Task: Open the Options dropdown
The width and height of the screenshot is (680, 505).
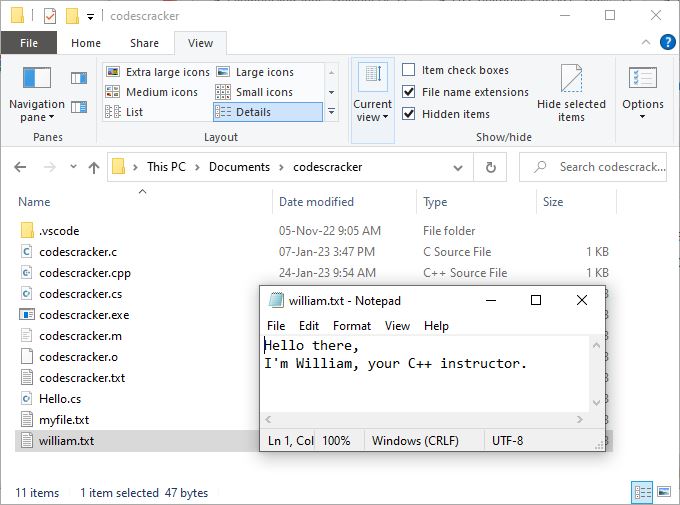Action: point(643,93)
